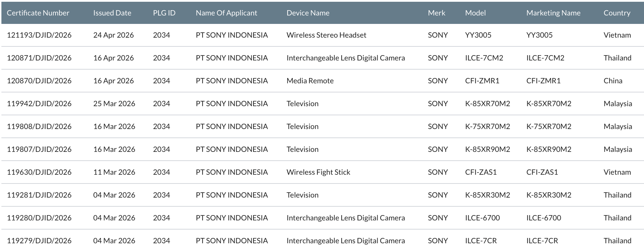Click the Issued Date column header
This screenshot has height=251, width=644.
112,13
